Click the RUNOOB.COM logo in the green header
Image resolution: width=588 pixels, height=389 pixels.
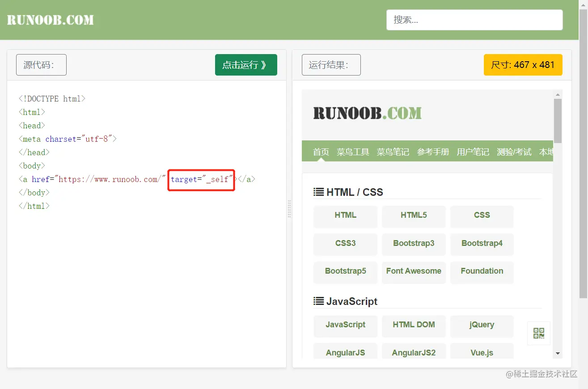(x=51, y=20)
